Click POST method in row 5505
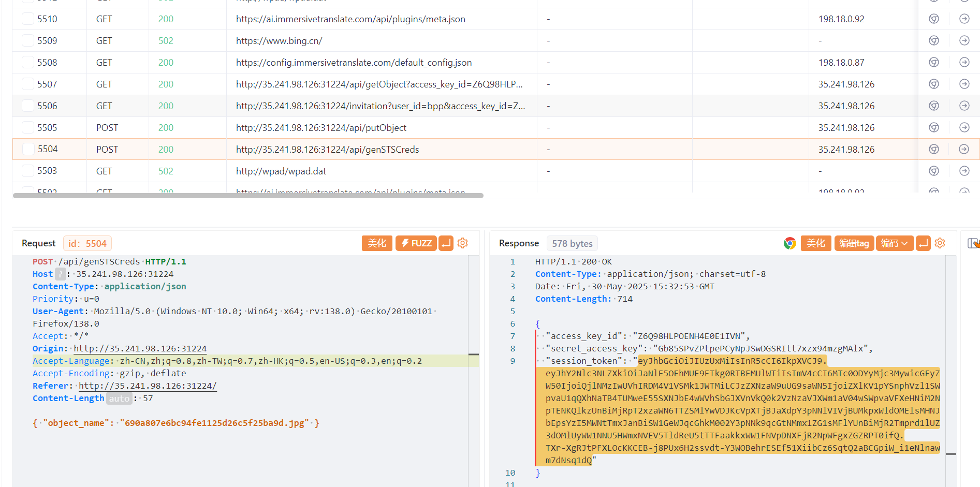The width and height of the screenshot is (980, 487). point(107,128)
